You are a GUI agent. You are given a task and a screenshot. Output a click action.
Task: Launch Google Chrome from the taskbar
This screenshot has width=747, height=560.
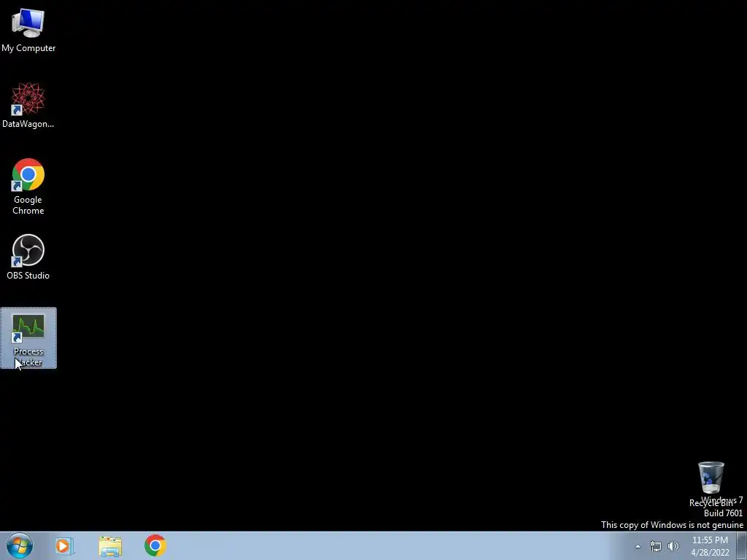click(x=155, y=545)
